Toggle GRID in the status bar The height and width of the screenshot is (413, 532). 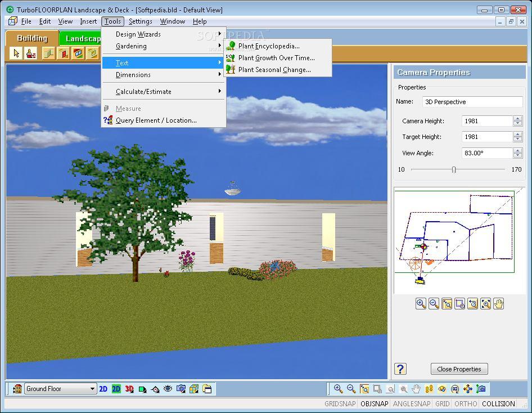(443, 404)
